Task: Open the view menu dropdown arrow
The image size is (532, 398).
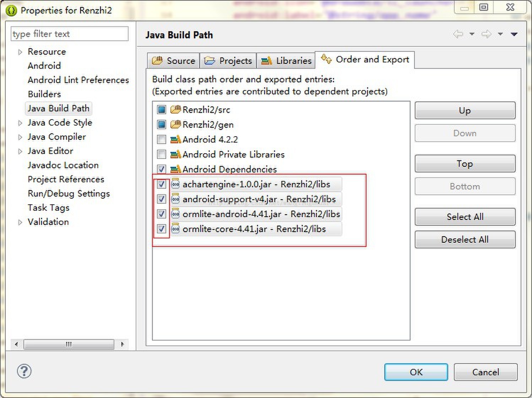Action: point(514,34)
